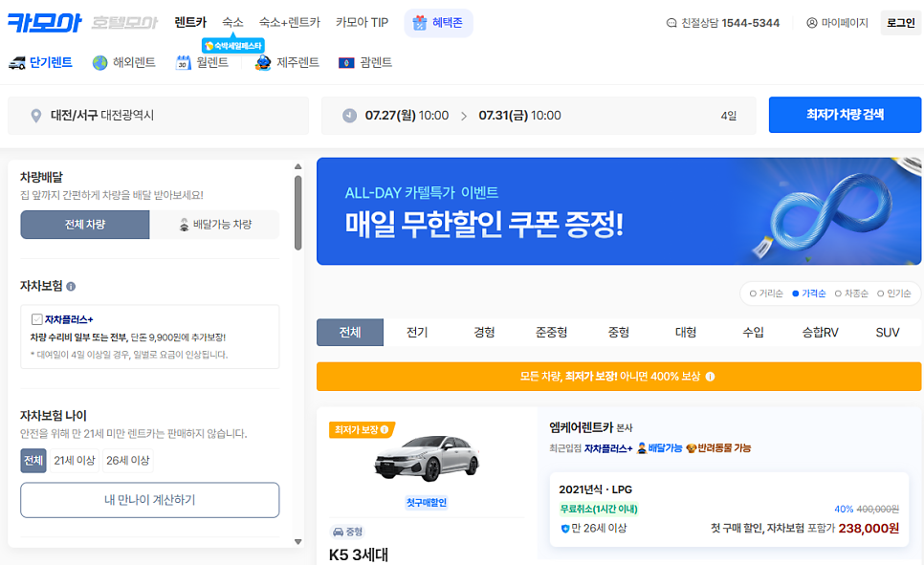The height and width of the screenshot is (565, 924).
Task: Select 26세 이상 age option
Action: [x=128, y=461]
